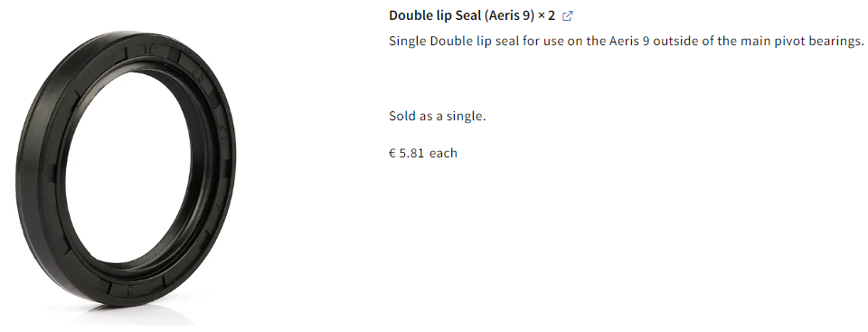This screenshot has width=868, height=332.
Task: Click the word Aeris in the description
Action: tap(625, 41)
